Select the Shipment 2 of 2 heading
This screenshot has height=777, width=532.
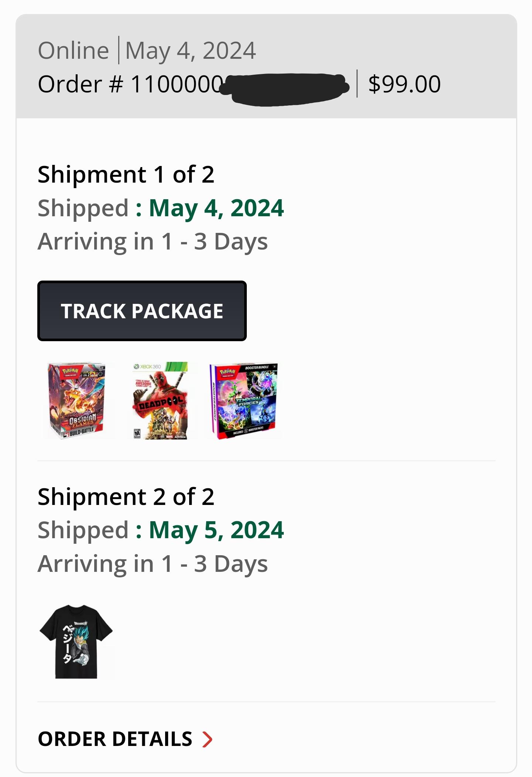tap(126, 496)
